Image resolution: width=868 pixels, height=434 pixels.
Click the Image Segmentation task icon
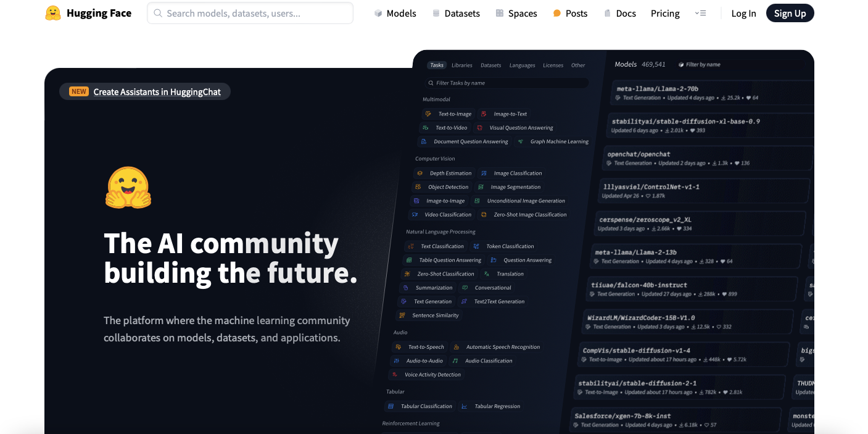tap(481, 187)
